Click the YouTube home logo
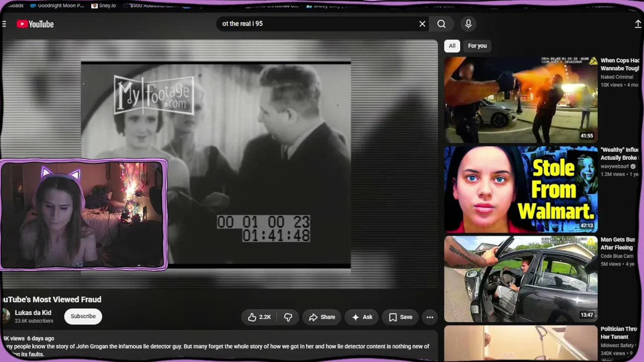Viewport: 644px width, 362px height. (x=35, y=24)
